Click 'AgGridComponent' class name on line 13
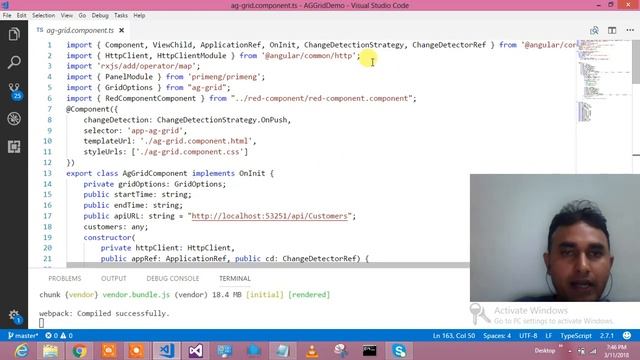Image resolution: width=640 pixels, height=360 pixels. (155, 173)
